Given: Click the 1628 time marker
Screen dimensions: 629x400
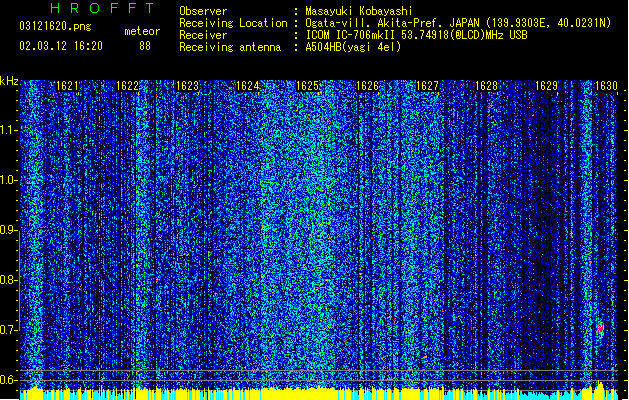Looking at the screenshot, I should (x=487, y=86).
